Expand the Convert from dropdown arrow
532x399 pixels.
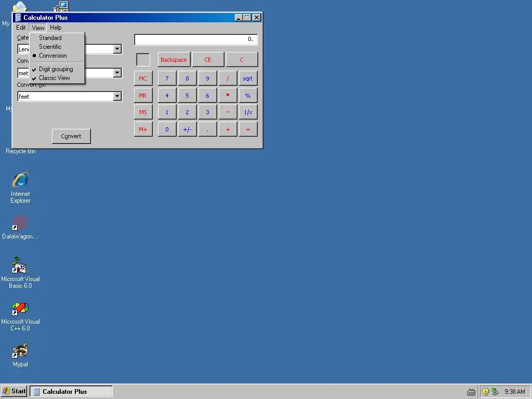(117, 73)
